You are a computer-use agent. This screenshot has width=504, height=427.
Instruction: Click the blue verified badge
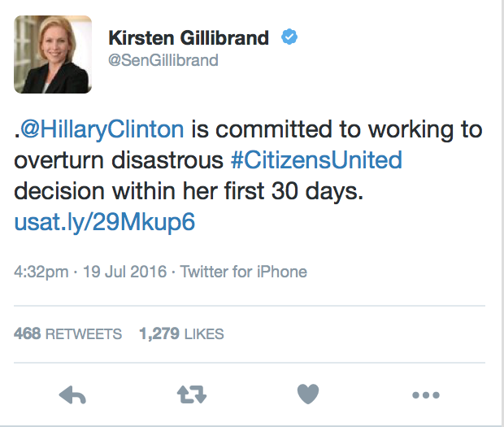coord(289,37)
